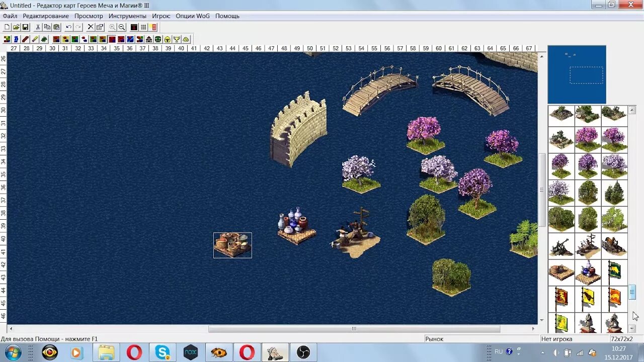The height and width of the screenshot is (362, 644).
Task: Open the folder Explorer taskbar icon
Action: [106, 352]
